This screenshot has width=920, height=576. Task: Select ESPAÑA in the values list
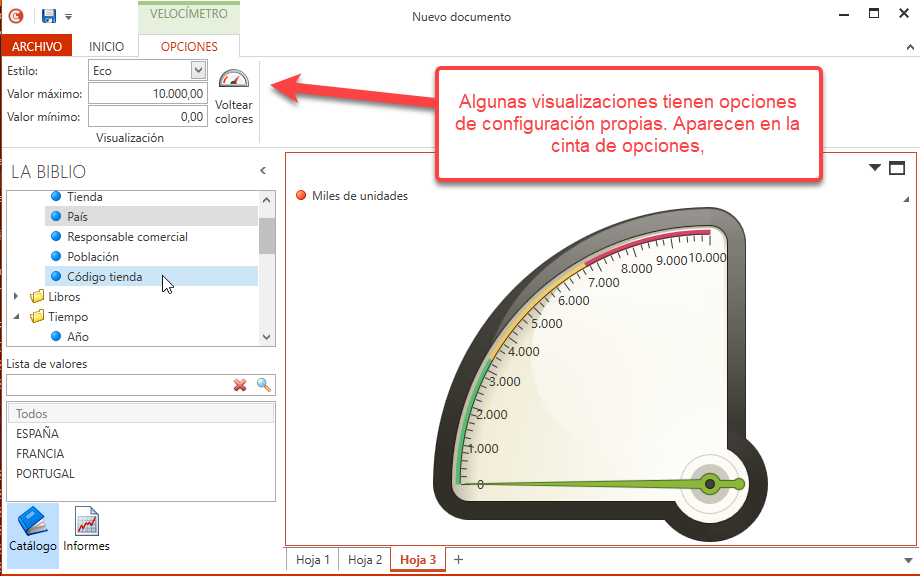pos(38,434)
